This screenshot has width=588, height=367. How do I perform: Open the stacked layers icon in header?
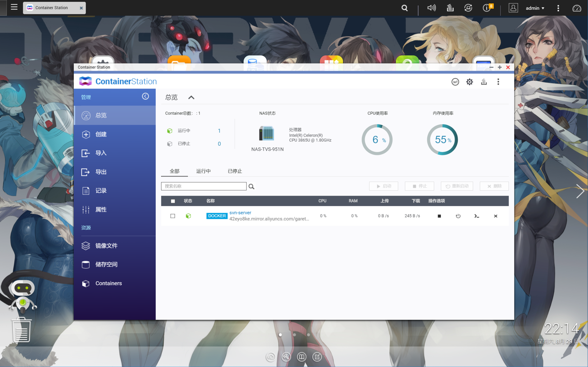coord(484,82)
